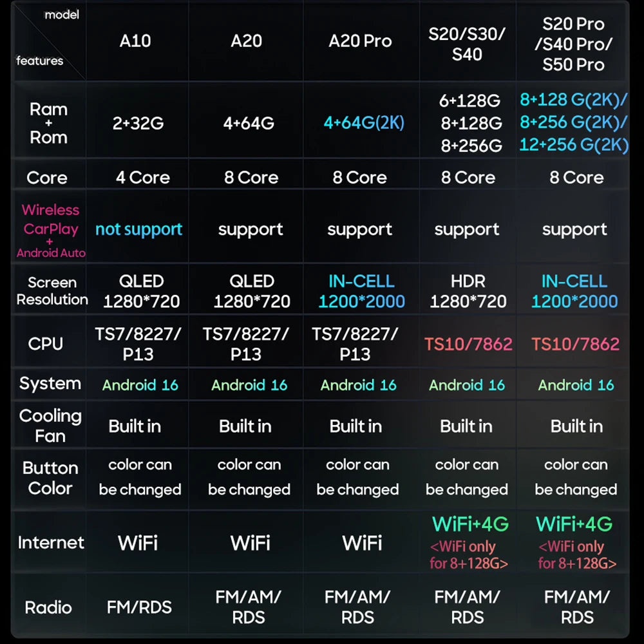
Task: Click the green WiFi+4G under S20 Pro
Action: pyautogui.click(x=574, y=524)
